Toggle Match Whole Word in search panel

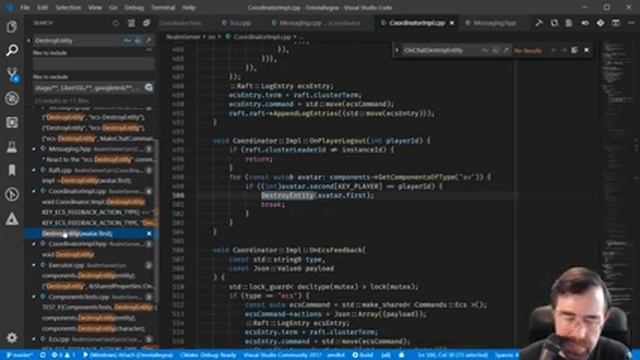(138, 40)
